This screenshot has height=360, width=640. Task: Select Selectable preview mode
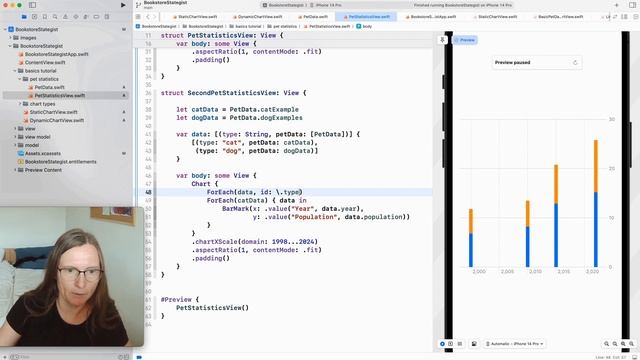point(450,344)
